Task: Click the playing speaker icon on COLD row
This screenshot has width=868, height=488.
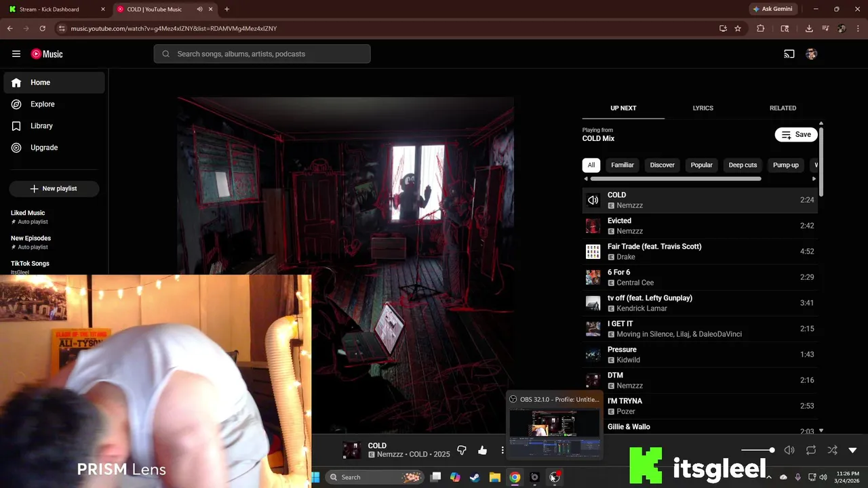Action: click(x=593, y=200)
